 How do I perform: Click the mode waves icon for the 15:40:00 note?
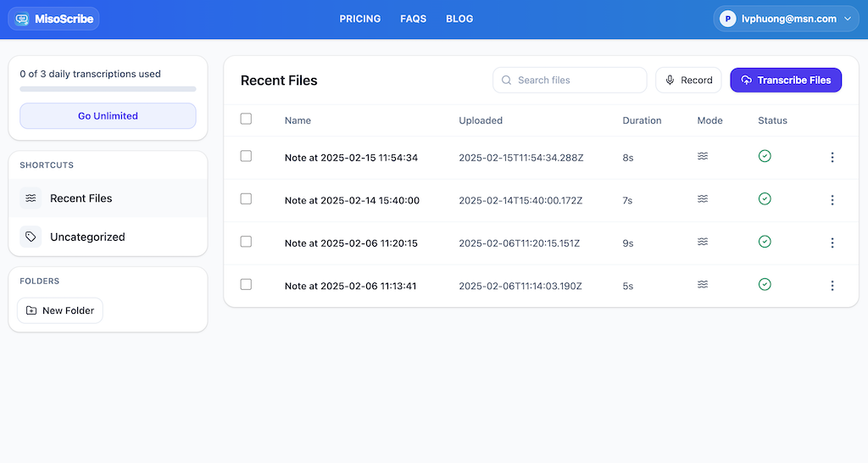click(x=703, y=198)
